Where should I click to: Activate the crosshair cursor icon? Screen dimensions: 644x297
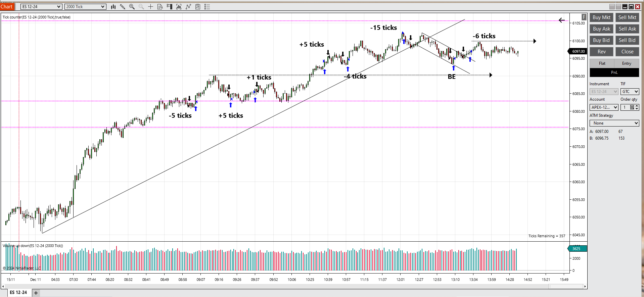(x=150, y=7)
